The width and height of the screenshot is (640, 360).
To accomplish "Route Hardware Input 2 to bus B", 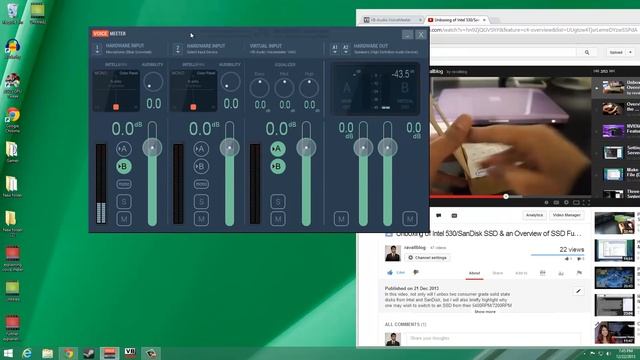I will [201, 167].
